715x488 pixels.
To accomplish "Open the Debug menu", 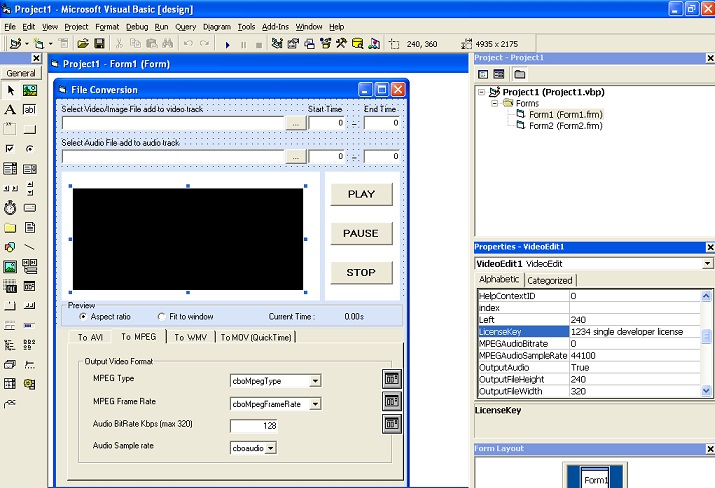I will point(137,26).
